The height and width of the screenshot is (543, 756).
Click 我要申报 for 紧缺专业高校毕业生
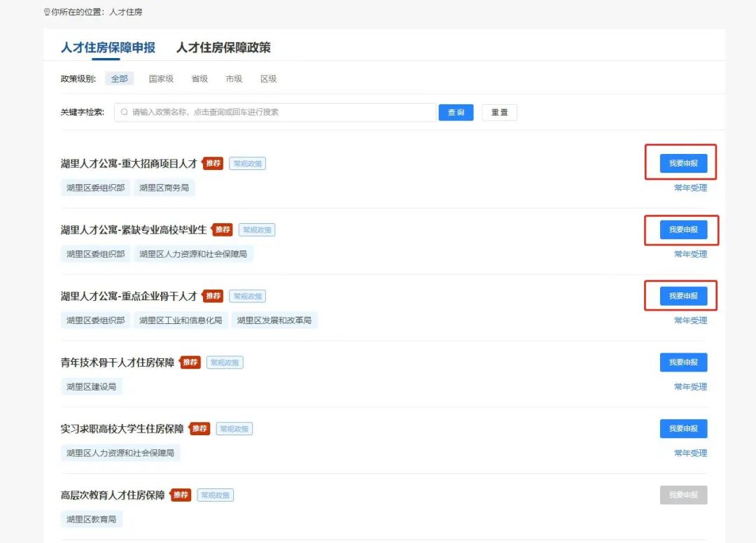(683, 230)
